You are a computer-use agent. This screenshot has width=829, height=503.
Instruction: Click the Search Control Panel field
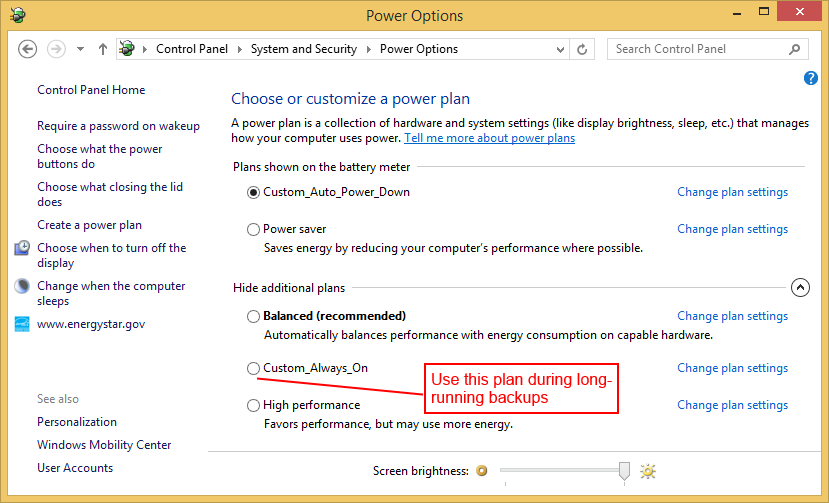click(696, 49)
